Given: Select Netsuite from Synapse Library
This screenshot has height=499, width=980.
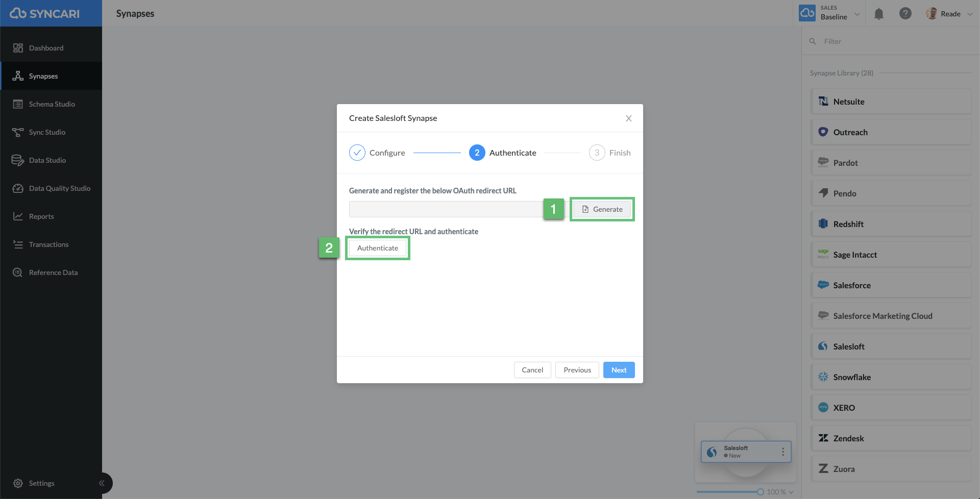Looking at the screenshot, I should 891,102.
